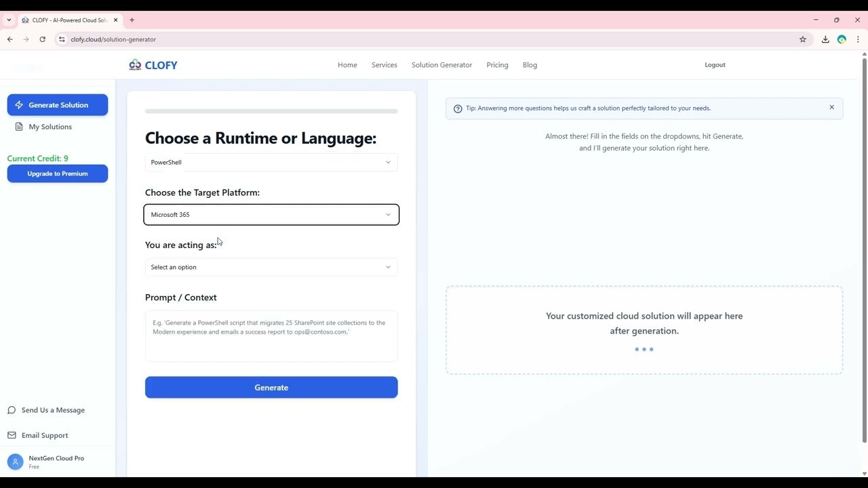Image resolution: width=868 pixels, height=488 pixels.
Task: Open My Solutions in the sidebar
Action: tap(50, 127)
